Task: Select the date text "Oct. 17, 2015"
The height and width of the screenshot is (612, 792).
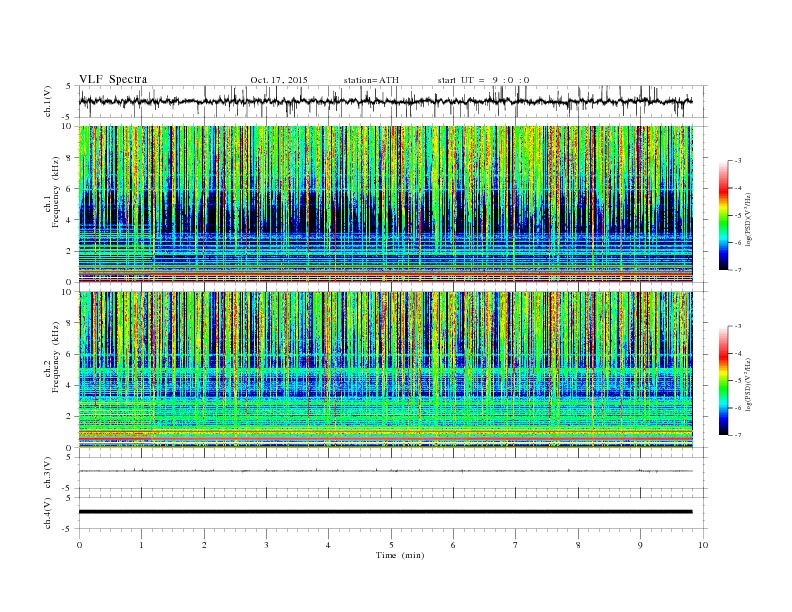Action: (x=279, y=80)
